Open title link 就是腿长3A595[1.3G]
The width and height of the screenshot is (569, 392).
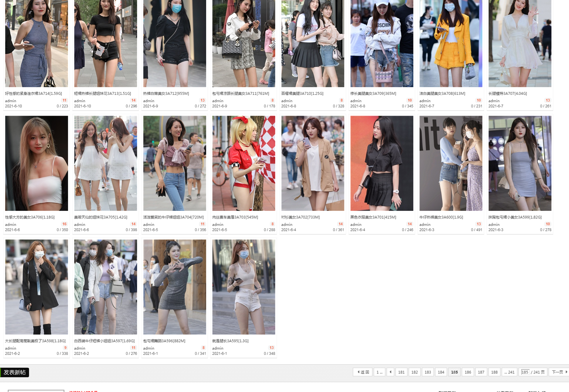coord(230,341)
